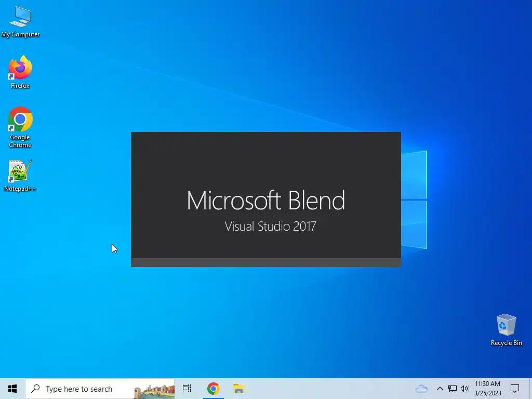
Task: Click the Type here to search box
Action: pyautogui.click(x=100, y=389)
